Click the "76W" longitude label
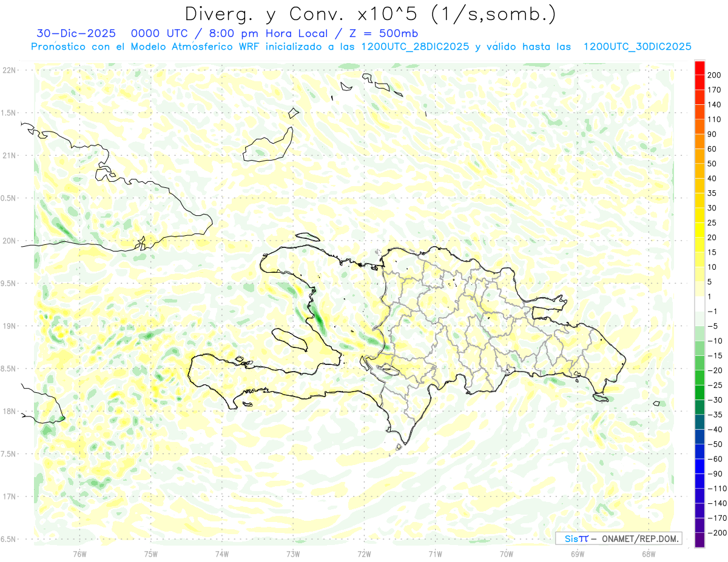Screen dimensions: 728x562 tap(80, 554)
